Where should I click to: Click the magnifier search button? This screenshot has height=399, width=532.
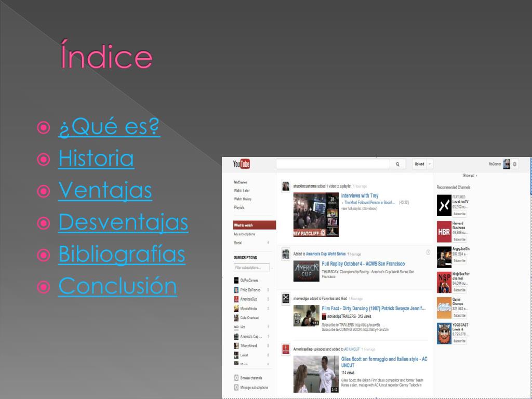click(397, 164)
